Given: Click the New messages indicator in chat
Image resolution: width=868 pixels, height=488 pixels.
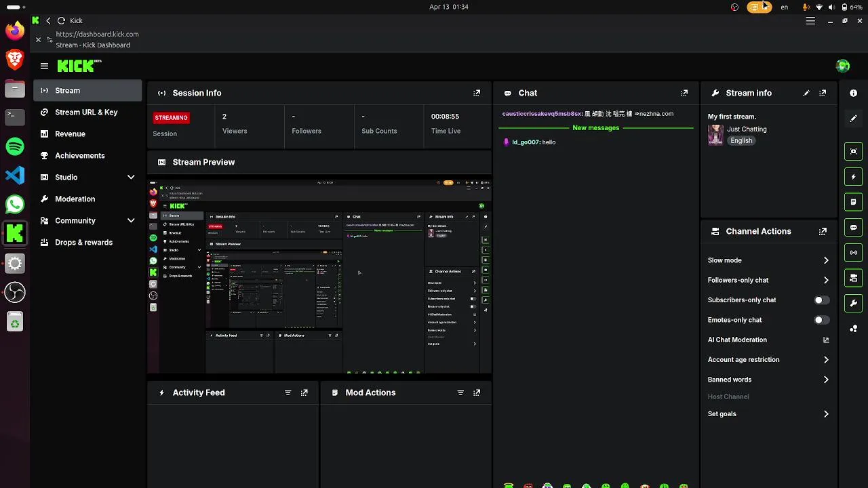Looking at the screenshot, I should pyautogui.click(x=595, y=127).
